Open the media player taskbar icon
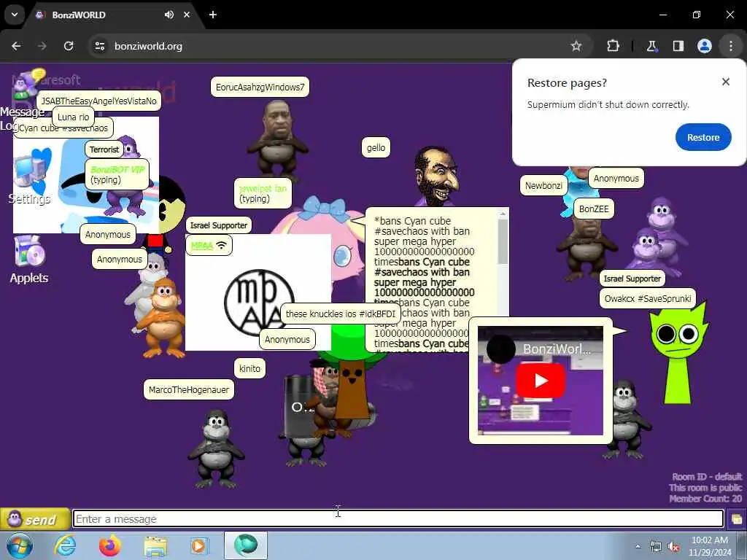 [199, 545]
